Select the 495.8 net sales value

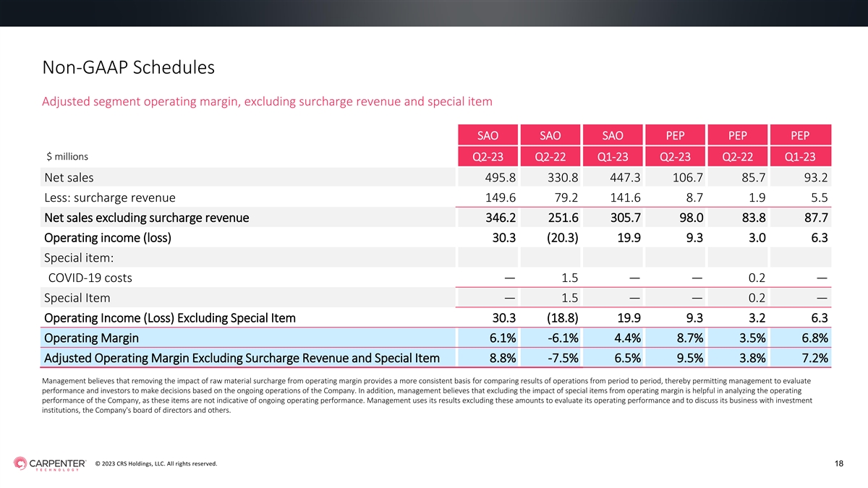point(498,177)
